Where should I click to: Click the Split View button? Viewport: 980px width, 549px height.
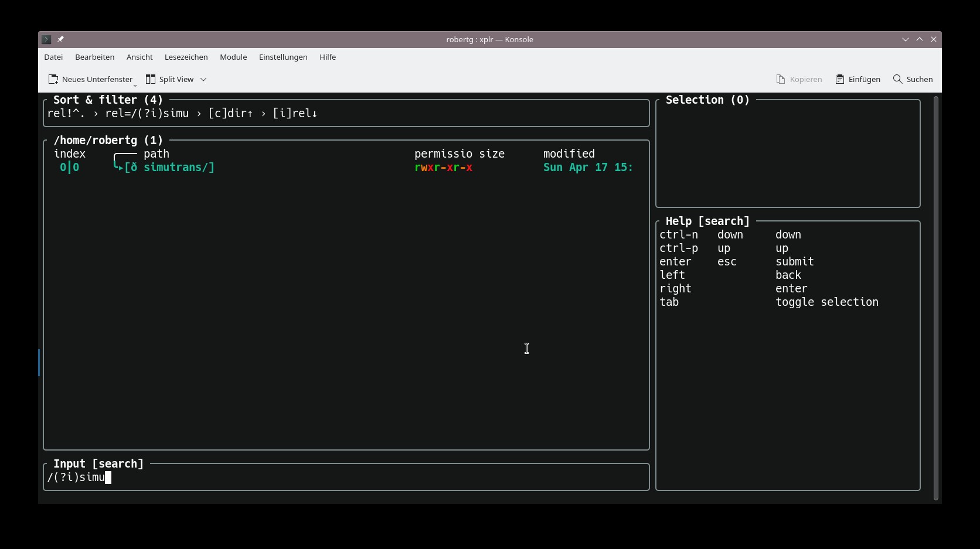coord(169,79)
